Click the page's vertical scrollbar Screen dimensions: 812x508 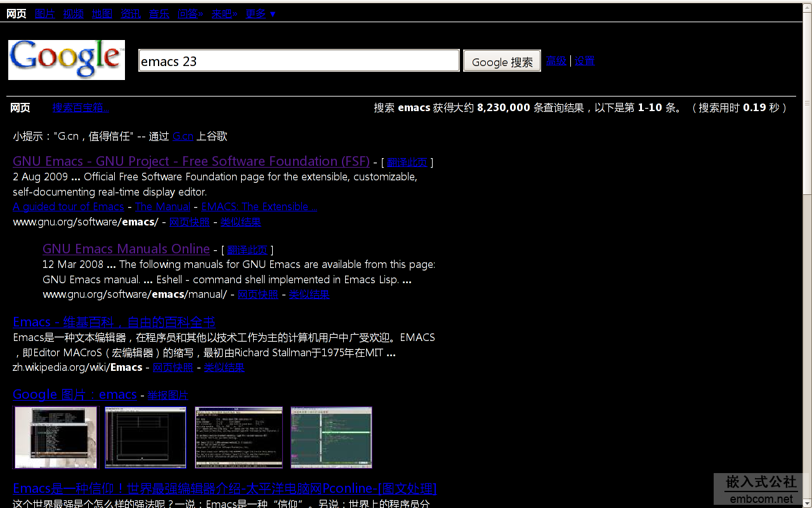click(x=807, y=254)
